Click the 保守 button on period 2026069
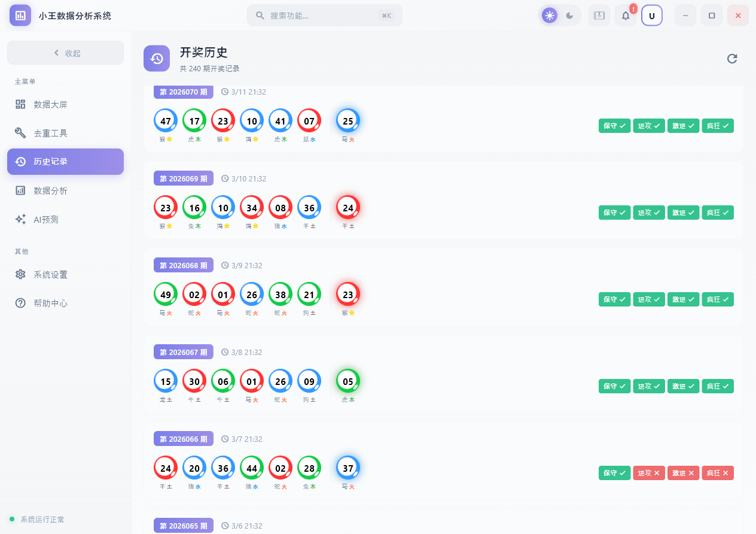Screen dimensions: 756x534 tap(614, 213)
